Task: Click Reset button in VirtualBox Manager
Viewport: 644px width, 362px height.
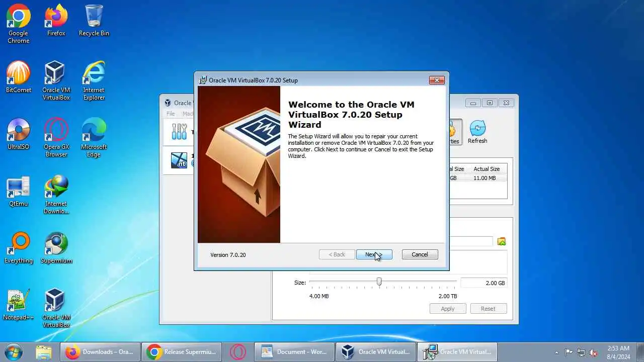Action: (488, 309)
